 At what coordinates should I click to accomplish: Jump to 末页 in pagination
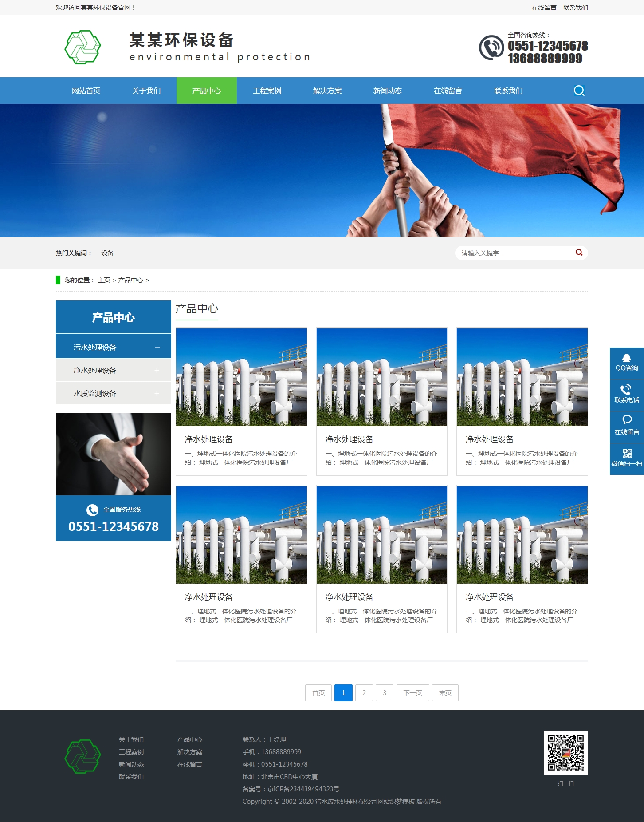(445, 692)
